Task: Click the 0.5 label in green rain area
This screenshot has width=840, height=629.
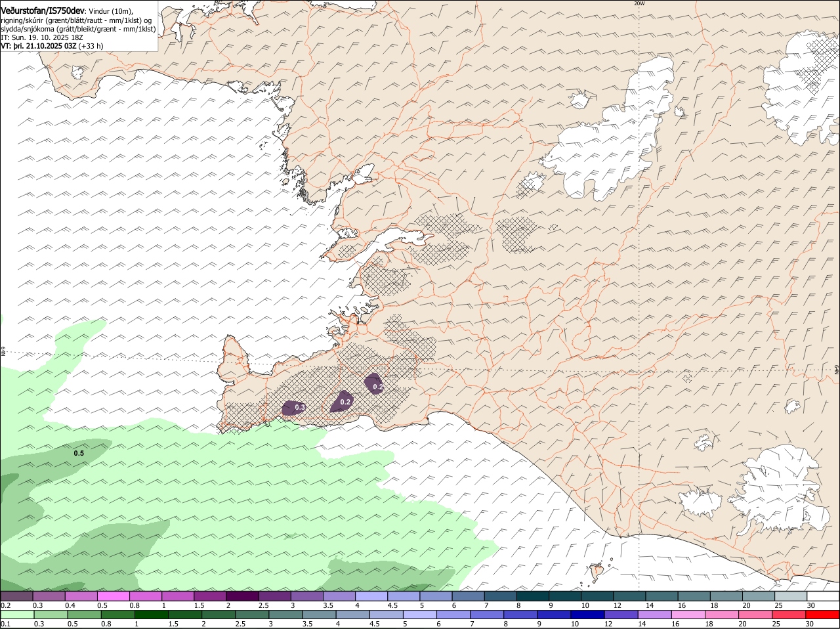Action: (x=79, y=453)
